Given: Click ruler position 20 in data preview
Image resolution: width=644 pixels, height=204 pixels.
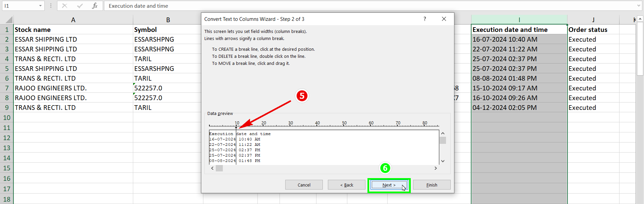Looking at the screenshot, I should (x=264, y=123).
